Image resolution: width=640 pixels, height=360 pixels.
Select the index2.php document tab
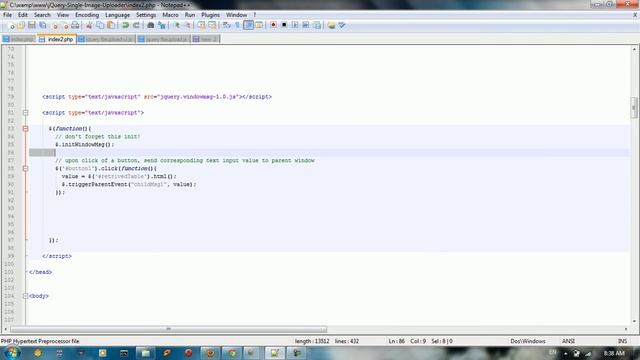click(57, 39)
